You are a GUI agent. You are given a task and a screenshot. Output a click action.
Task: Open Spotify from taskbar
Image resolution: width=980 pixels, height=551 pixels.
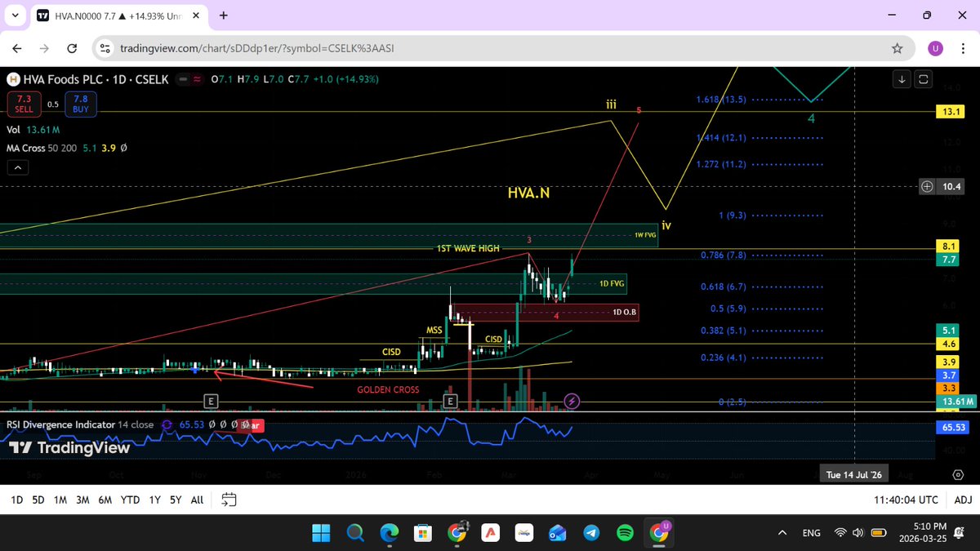point(625,533)
